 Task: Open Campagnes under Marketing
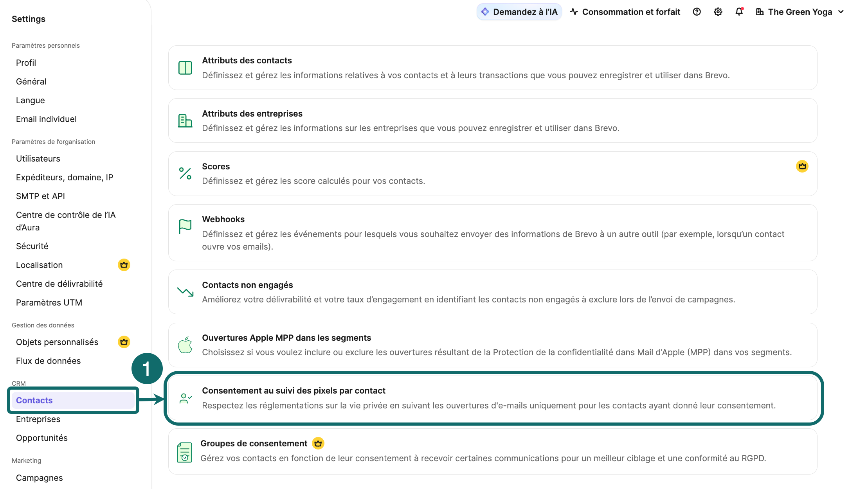(39, 478)
